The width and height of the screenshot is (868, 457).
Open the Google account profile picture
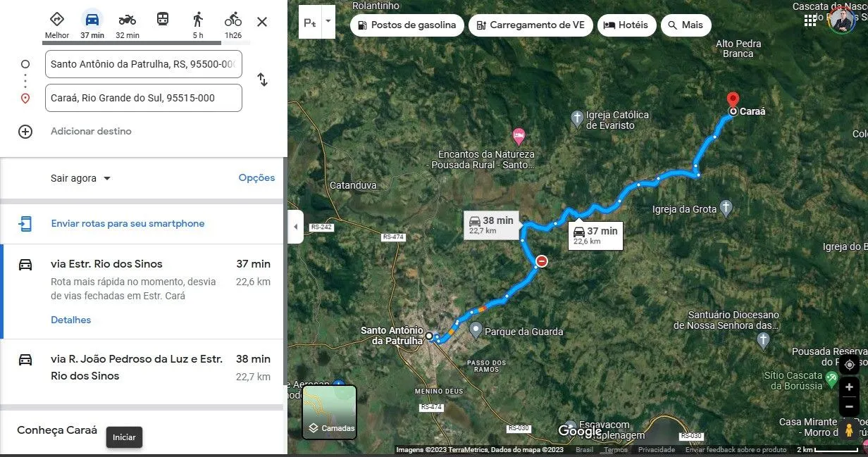[842, 20]
